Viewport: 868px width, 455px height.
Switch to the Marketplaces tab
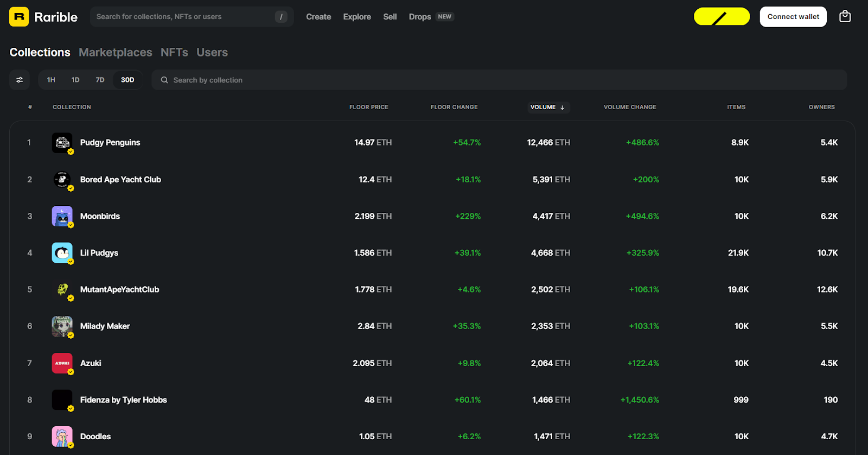(116, 52)
